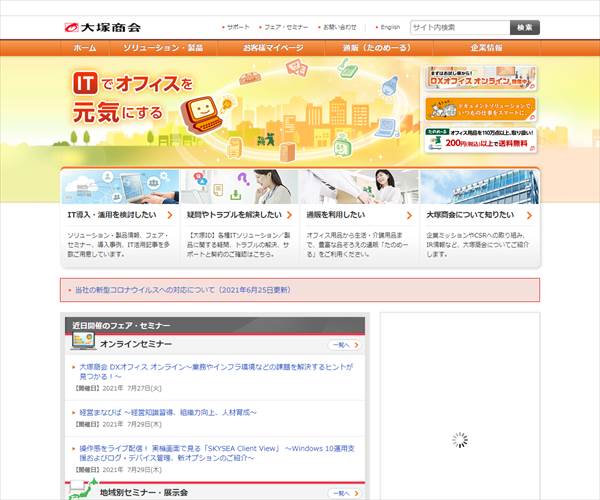Viewport: 600px width, 500px height.
Task: Click the smiling computer mascot icon
Action: (201, 114)
